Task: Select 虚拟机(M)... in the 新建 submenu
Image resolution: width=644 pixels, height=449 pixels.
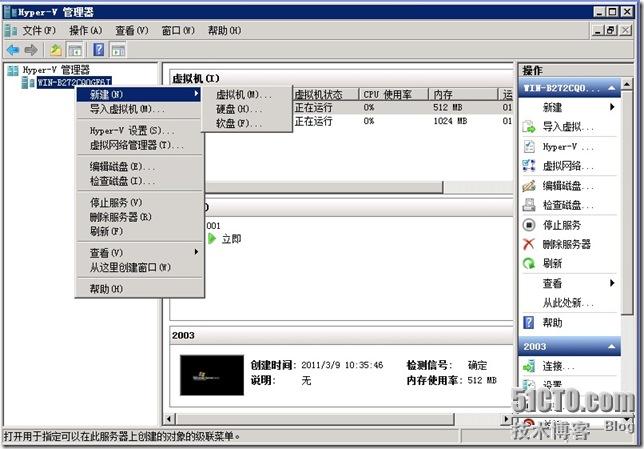Action: click(x=247, y=95)
